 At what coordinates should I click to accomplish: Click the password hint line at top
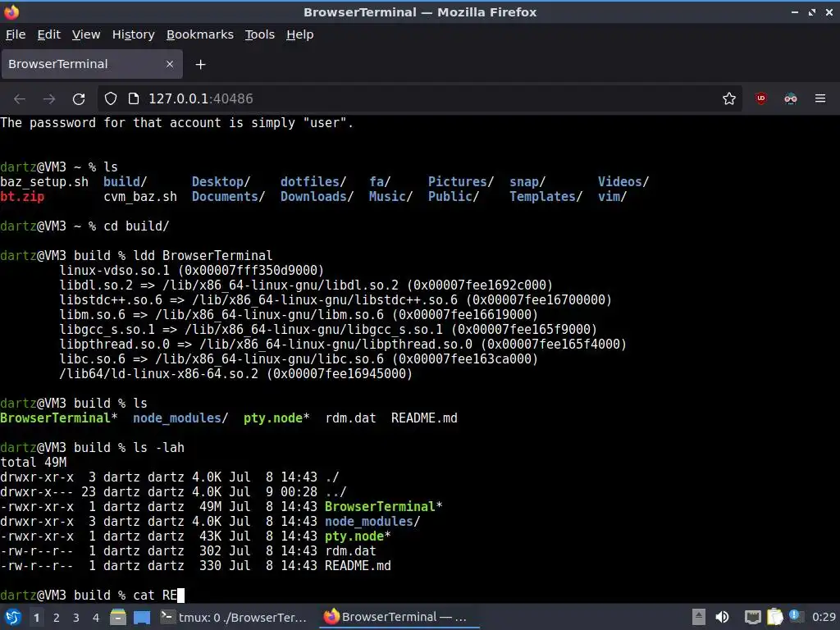177,123
